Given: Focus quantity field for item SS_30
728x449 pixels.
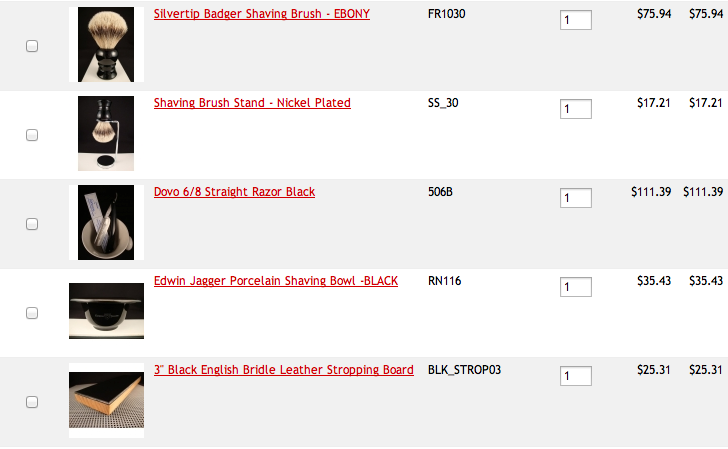Looking at the screenshot, I should [x=576, y=109].
